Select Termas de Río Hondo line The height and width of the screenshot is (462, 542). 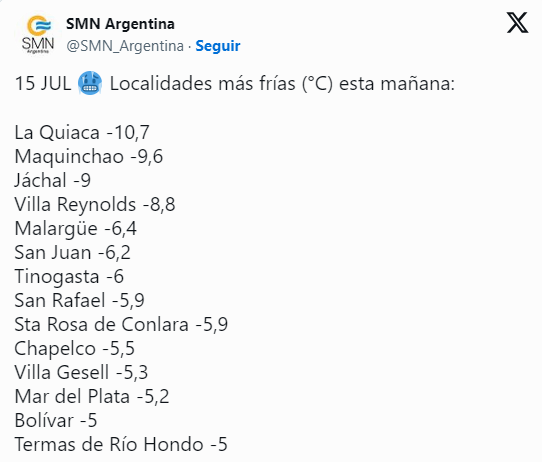pyautogui.click(x=121, y=444)
